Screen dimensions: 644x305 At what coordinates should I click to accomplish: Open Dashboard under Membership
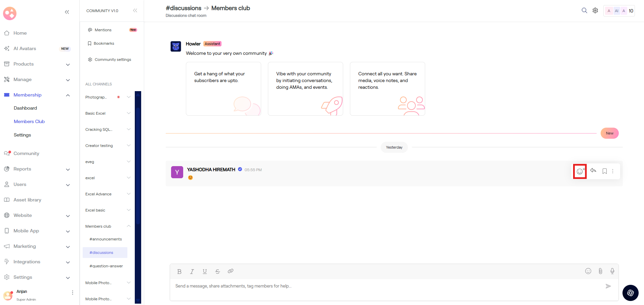pyautogui.click(x=25, y=108)
